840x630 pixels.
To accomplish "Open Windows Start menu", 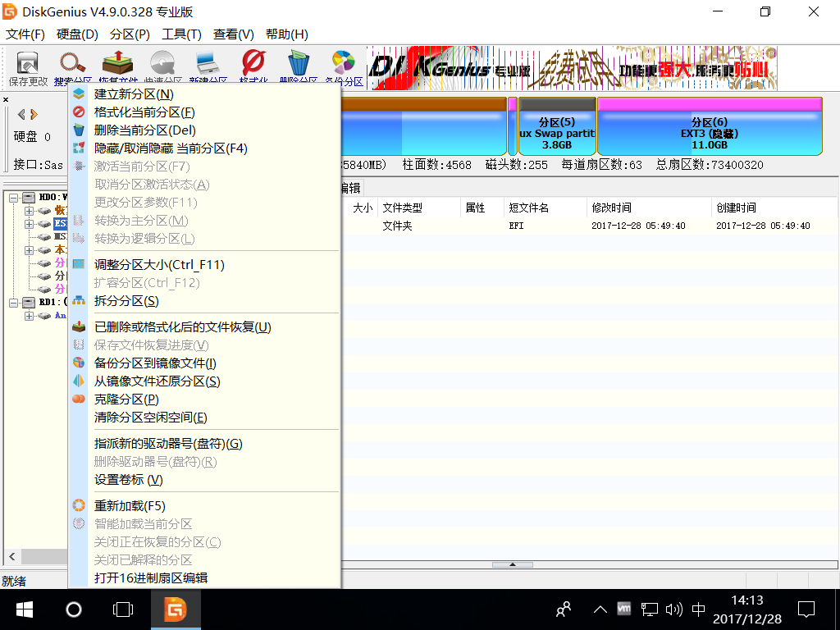I will 24,609.
